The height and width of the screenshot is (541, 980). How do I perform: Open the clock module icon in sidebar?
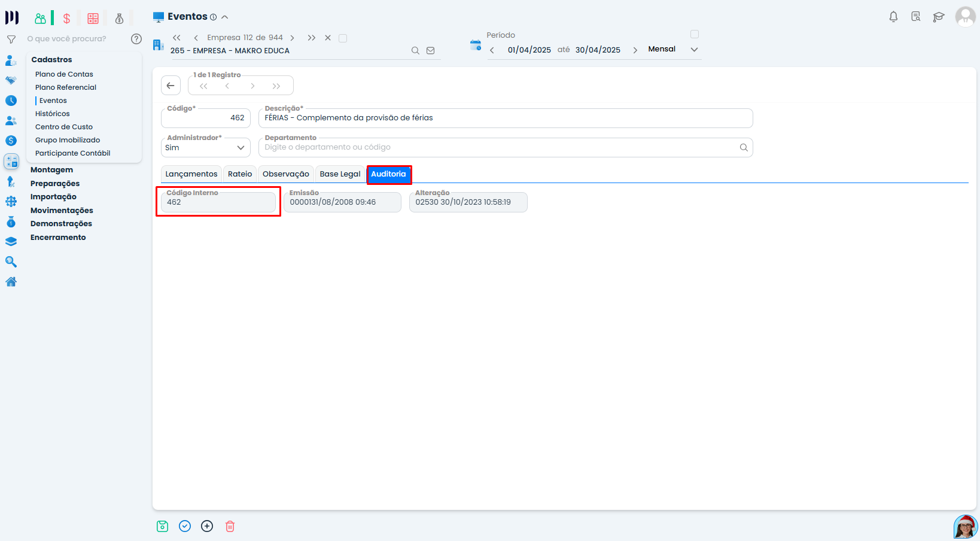[11, 101]
